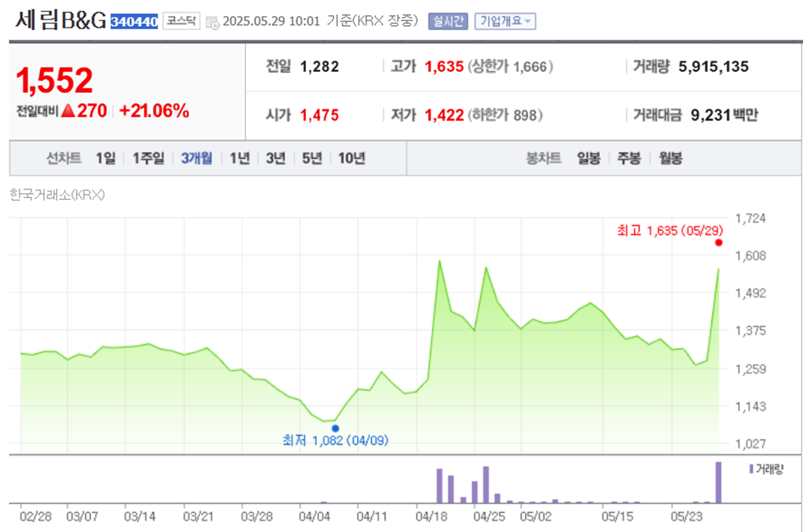Click the purple 거래량 legend marker
Viewport: 803px width, 532px height.
coord(751,469)
